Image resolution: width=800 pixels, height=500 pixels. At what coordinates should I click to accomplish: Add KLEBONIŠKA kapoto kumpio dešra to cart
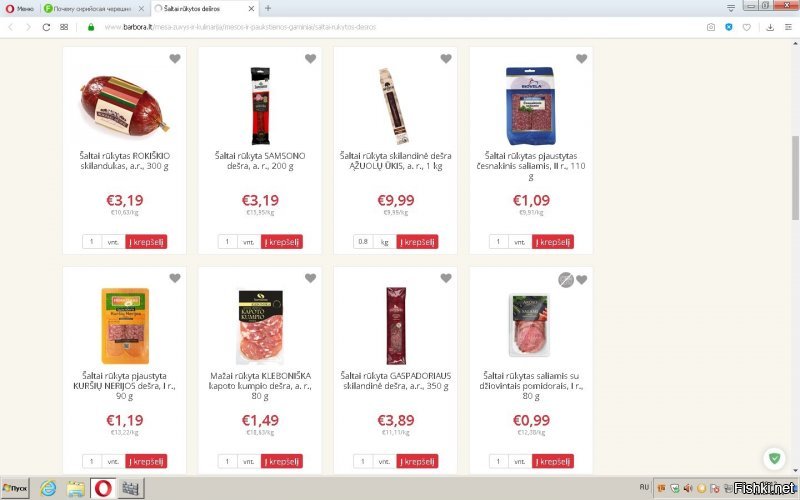click(x=282, y=461)
